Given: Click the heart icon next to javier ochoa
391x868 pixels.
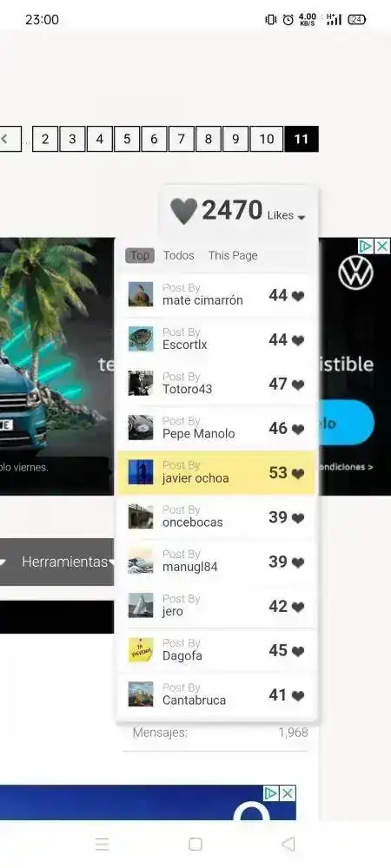Looking at the screenshot, I should 298,474.
